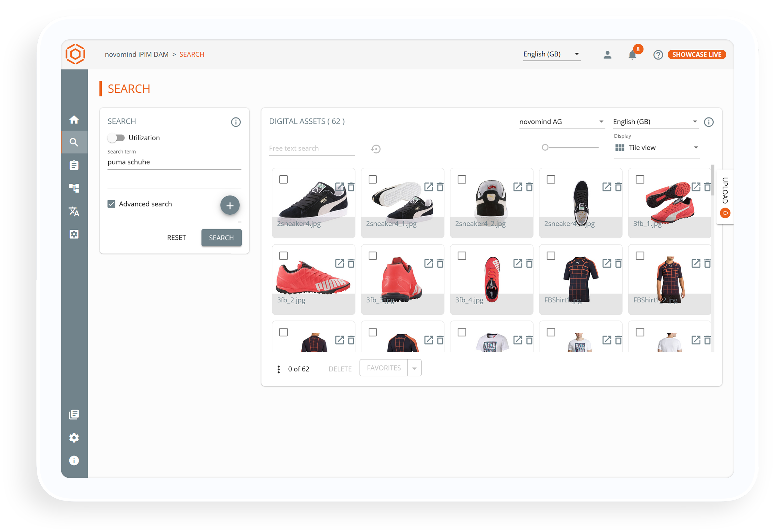
Task: Expand the novomind AG dropdown
Action: click(x=562, y=122)
